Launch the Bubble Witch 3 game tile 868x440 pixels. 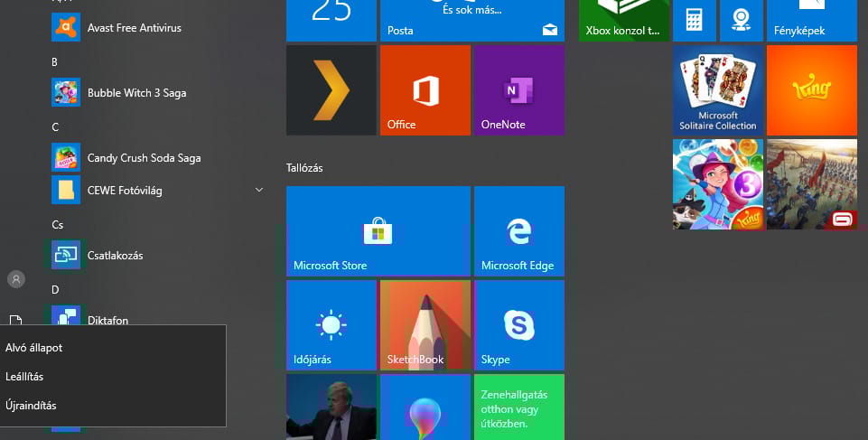(x=718, y=184)
